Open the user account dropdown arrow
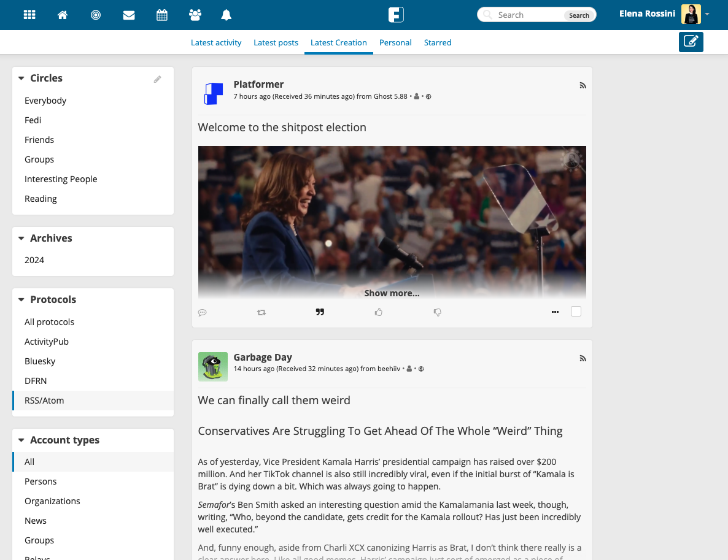This screenshot has width=728, height=560. [x=707, y=14]
